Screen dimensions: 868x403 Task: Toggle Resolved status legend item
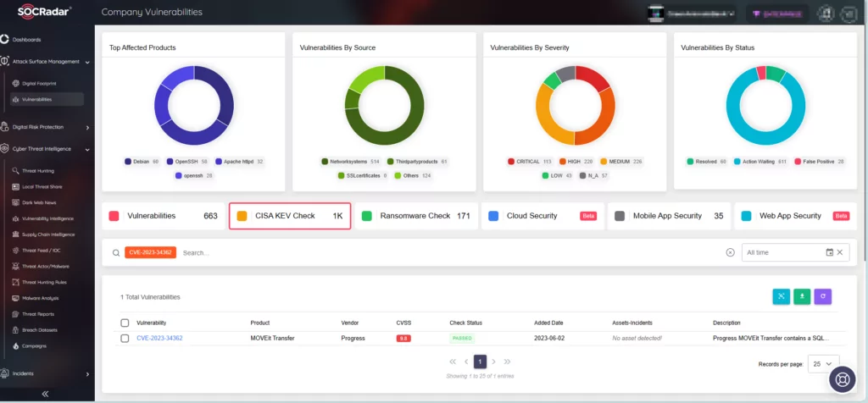(x=707, y=162)
